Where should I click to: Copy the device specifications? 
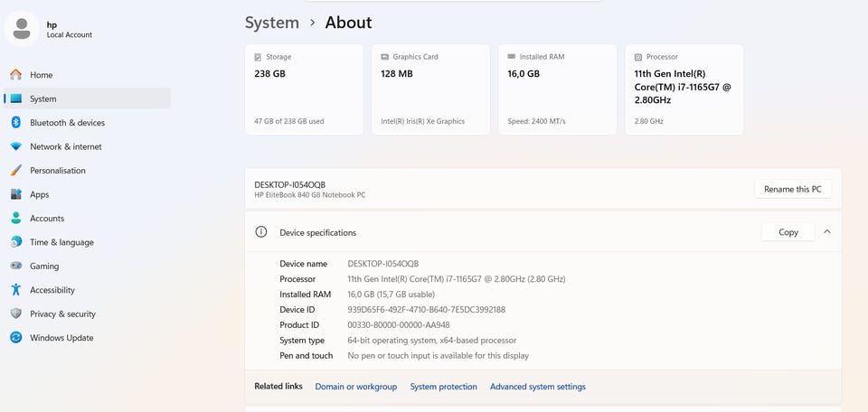788,232
